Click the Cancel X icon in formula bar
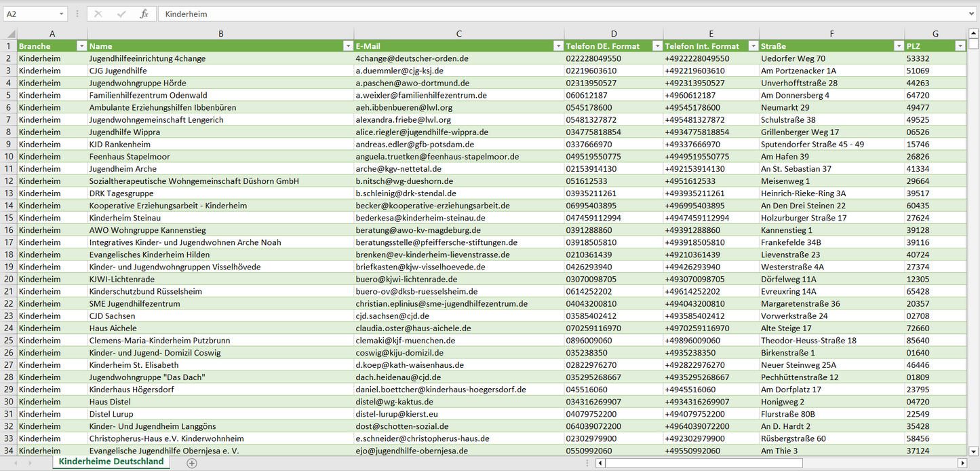Screen dimensions: 980x471 coord(98,14)
